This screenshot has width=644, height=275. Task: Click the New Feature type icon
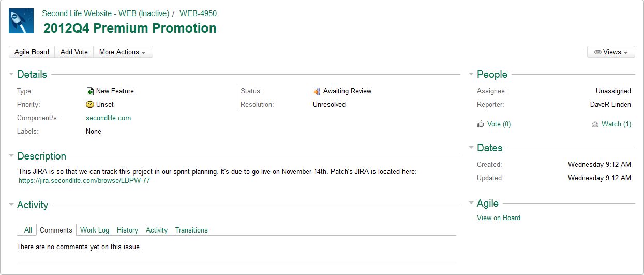tap(90, 91)
